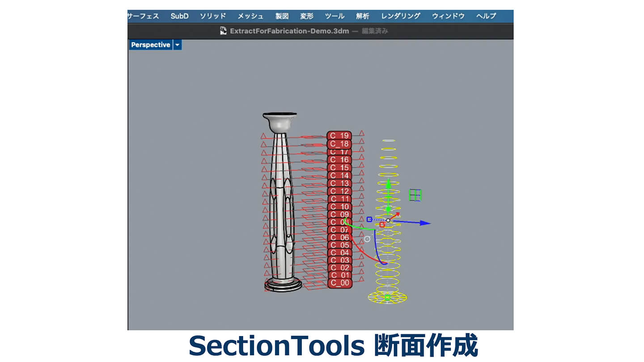Image resolution: width=644 pixels, height=362 pixels.
Task: Open the 解析 menu
Action: 363,16
